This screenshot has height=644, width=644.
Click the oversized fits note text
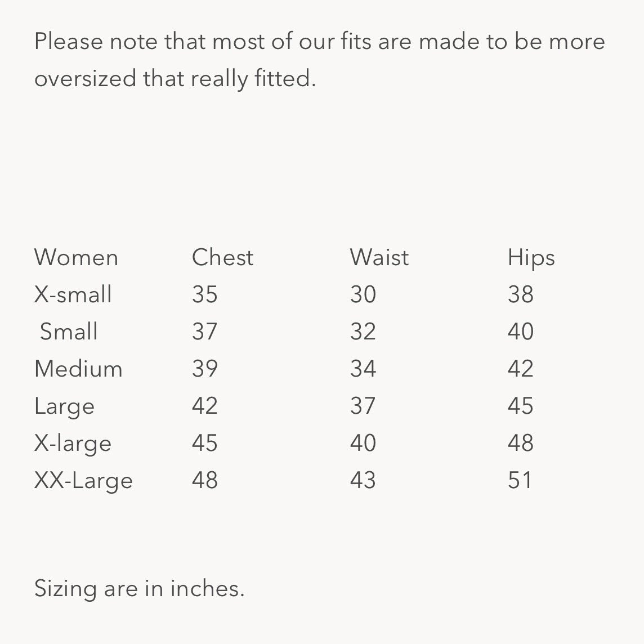click(319, 60)
